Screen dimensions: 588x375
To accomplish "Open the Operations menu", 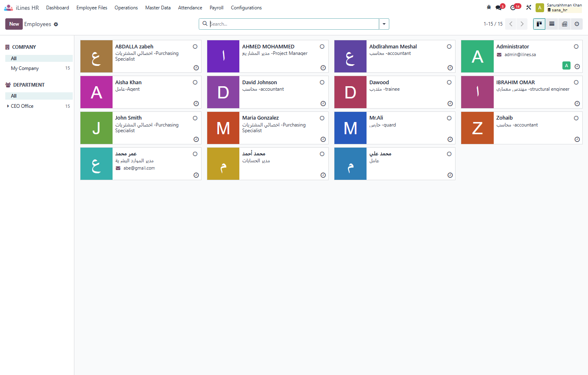I will pyautogui.click(x=126, y=8).
